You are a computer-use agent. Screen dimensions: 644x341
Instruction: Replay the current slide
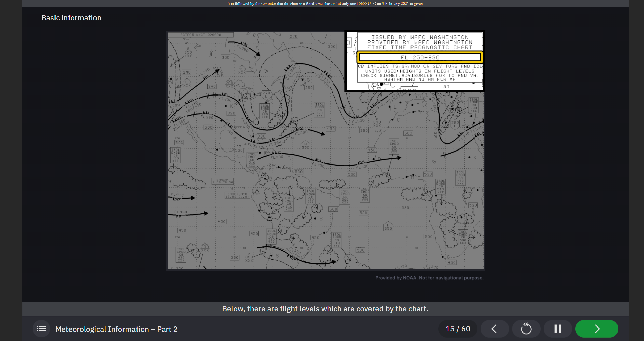click(526, 329)
